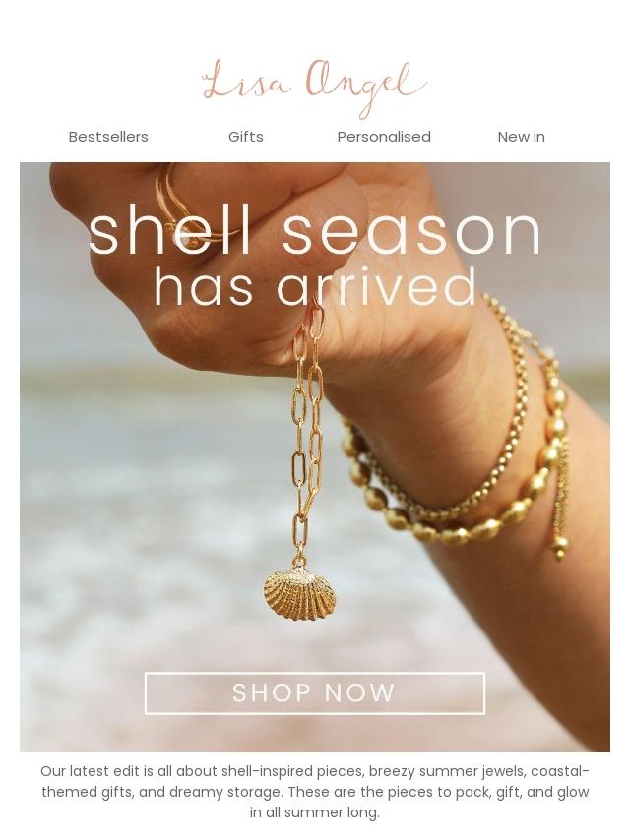Click the 'summer long' closing line of the text
This screenshot has height=840, width=630.
point(315,812)
